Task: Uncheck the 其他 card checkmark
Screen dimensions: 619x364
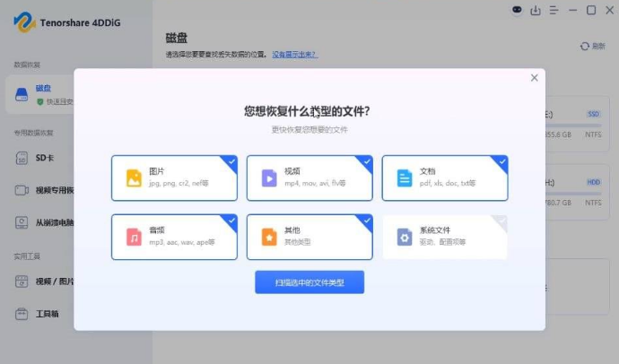Action: click(x=366, y=221)
